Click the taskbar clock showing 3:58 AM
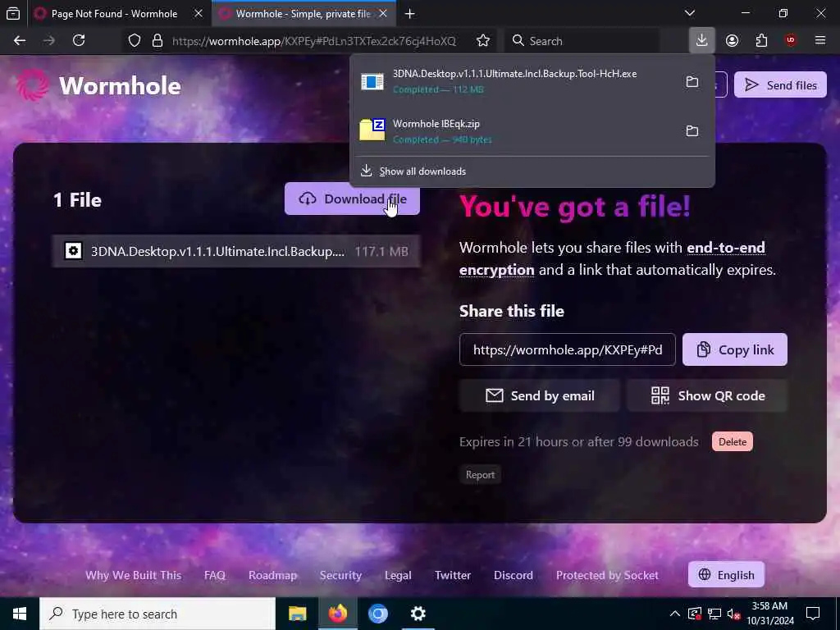The width and height of the screenshot is (840, 630). click(x=769, y=614)
